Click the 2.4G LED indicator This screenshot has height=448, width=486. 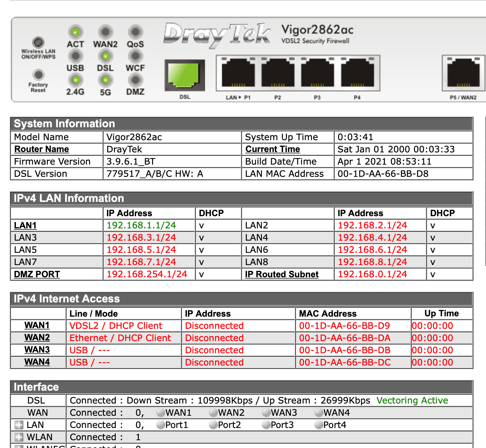pos(75,80)
